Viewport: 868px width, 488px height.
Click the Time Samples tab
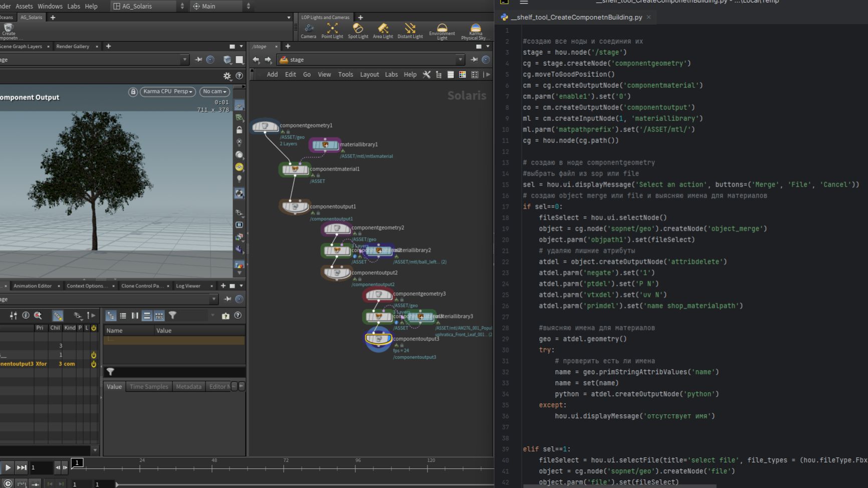(149, 387)
